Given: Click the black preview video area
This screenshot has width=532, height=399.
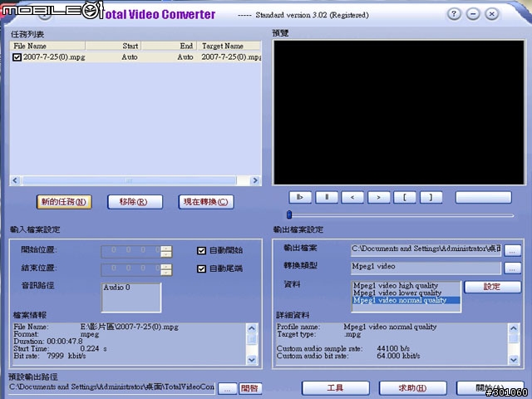Looking at the screenshot, I should click(x=399, y=112).
